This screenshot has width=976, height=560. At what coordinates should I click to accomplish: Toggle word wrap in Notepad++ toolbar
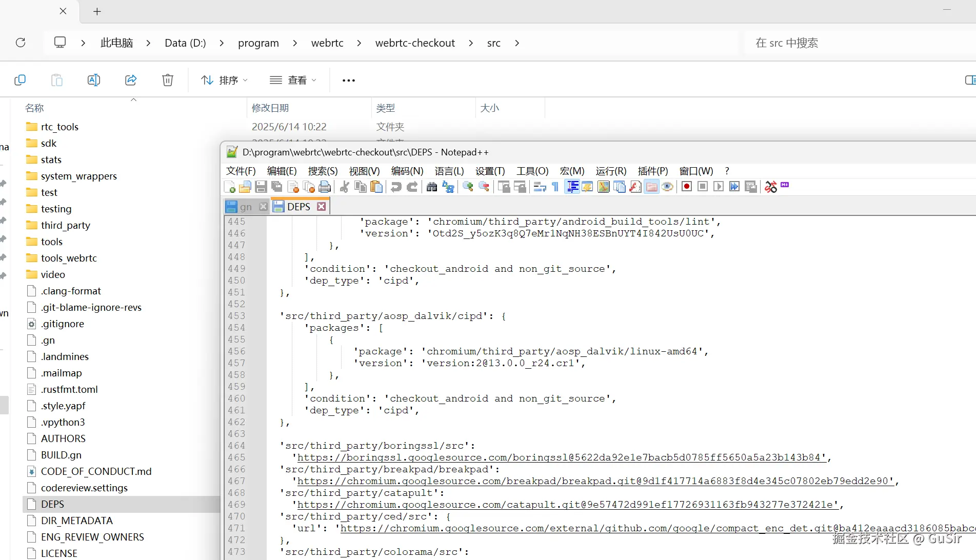point(540,187)
